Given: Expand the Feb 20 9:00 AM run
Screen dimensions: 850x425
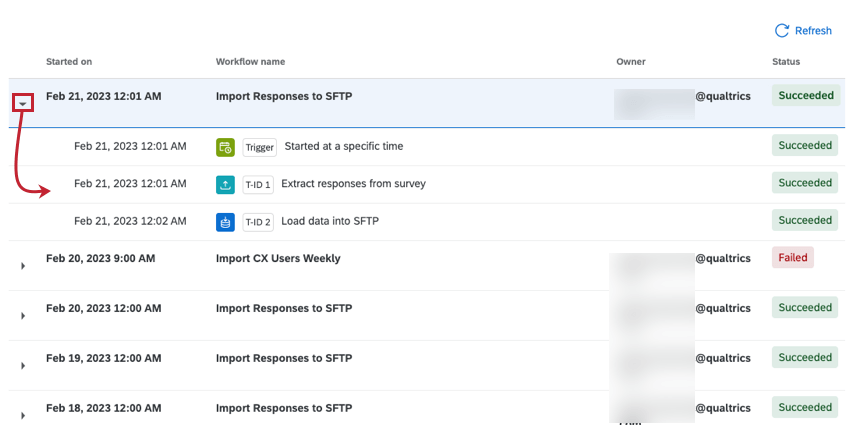Looking at the screenshot, I should (23, 266).
